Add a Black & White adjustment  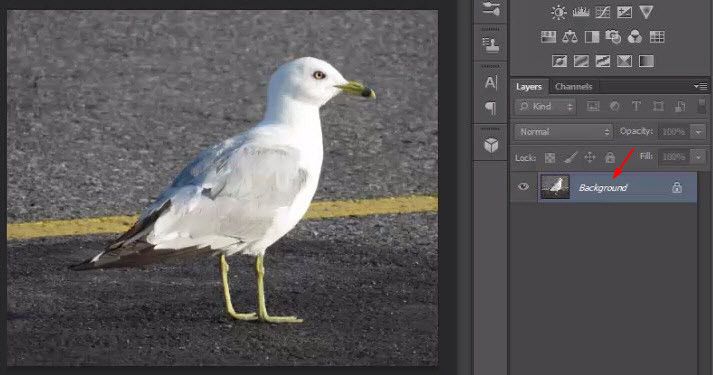592,37
